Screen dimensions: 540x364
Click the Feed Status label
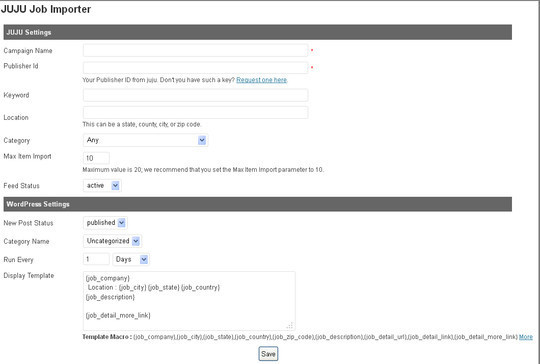coord(21,186)
